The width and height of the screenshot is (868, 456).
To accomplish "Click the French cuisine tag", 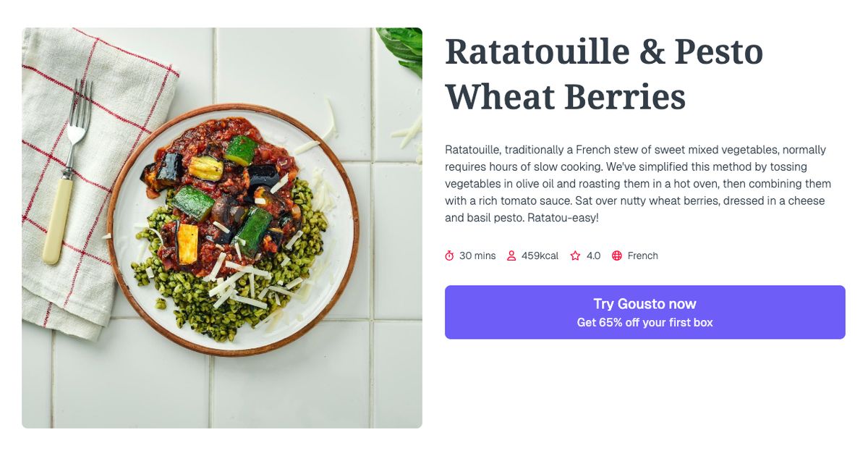I will pyautogui.click(x=642, y=256).
